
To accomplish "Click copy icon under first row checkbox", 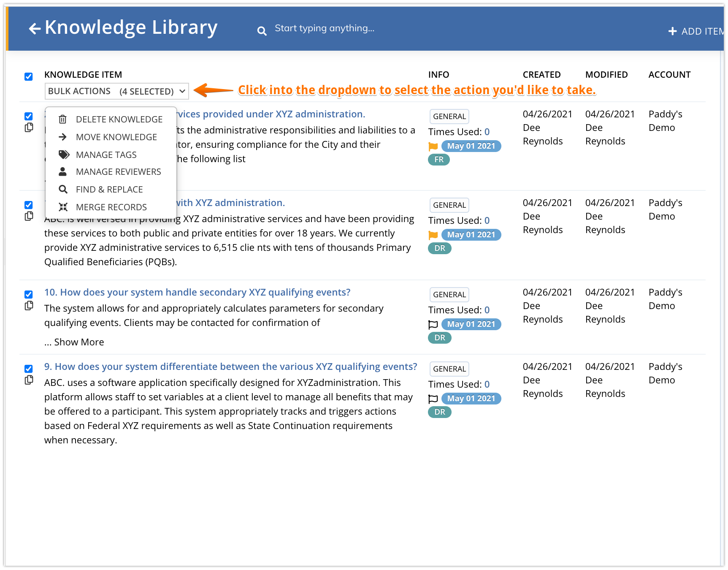I will tap(29, 128).
